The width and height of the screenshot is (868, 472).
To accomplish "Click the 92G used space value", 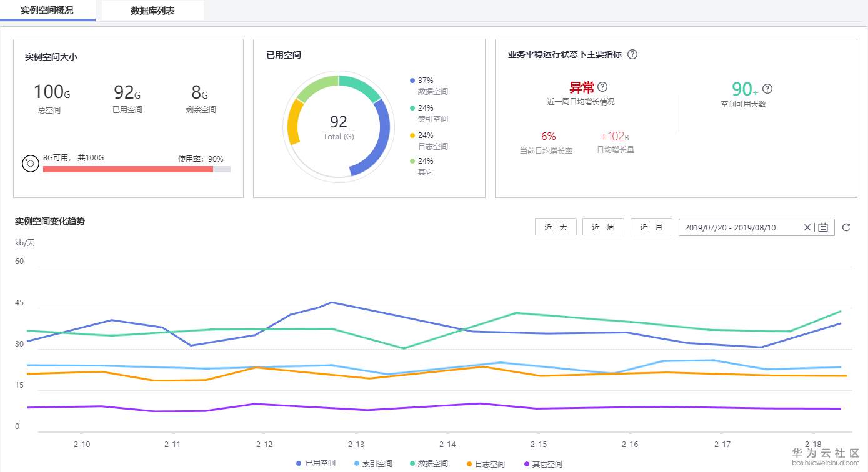I will pos(127,92).
